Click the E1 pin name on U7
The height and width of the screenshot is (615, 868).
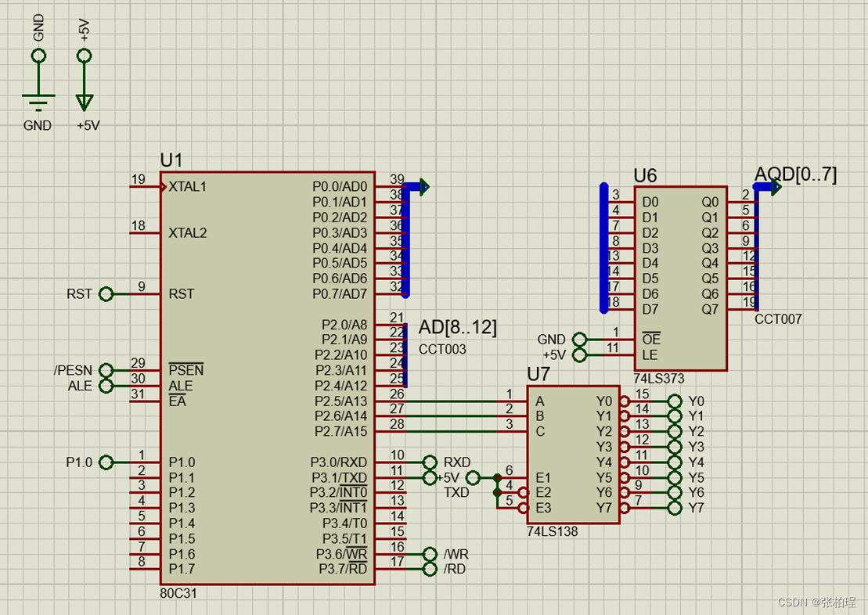[x=543, y=478]
